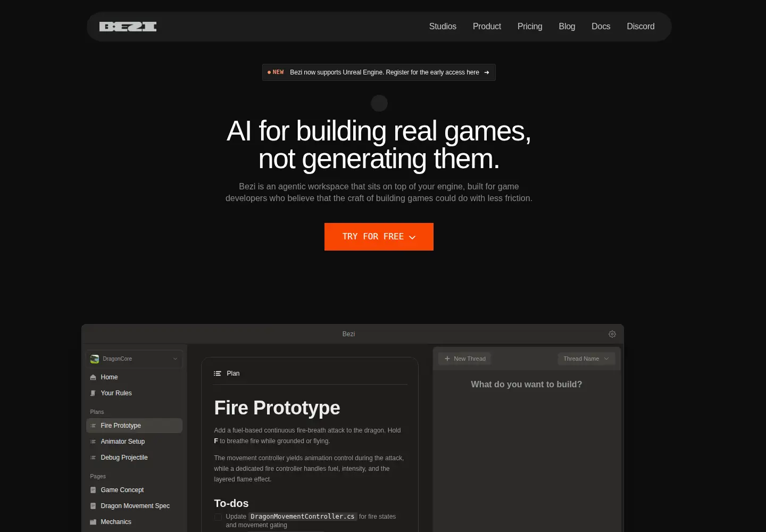Click the page icon beside Game Concept
This screenshot has width=766, height=532.
93,490
